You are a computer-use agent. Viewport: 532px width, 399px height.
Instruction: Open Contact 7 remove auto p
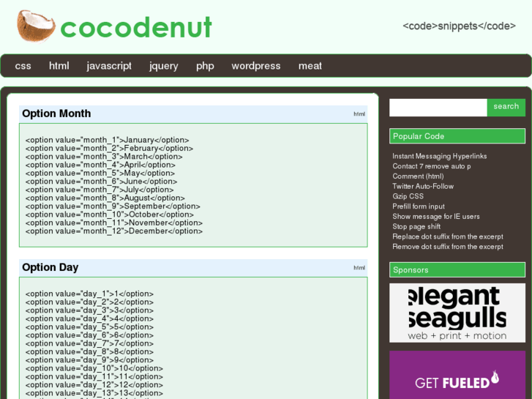(432, 166)
